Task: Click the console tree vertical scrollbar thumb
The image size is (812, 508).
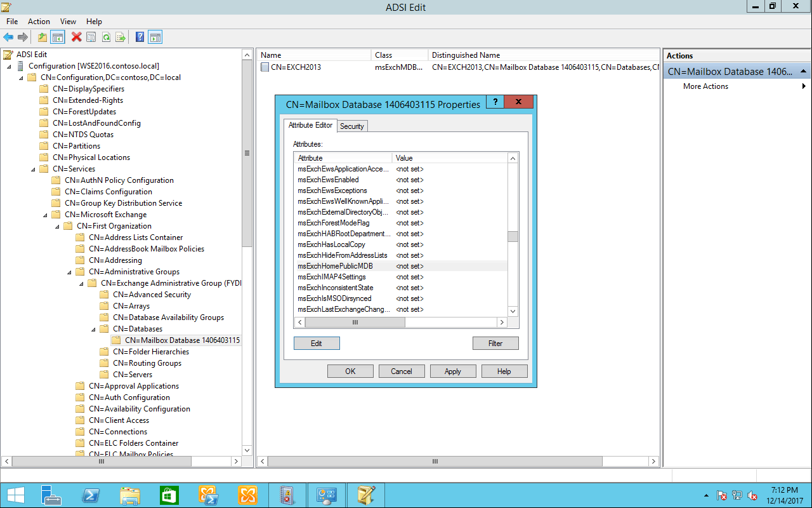Action: pyautogui.click(x=247, y=153)
